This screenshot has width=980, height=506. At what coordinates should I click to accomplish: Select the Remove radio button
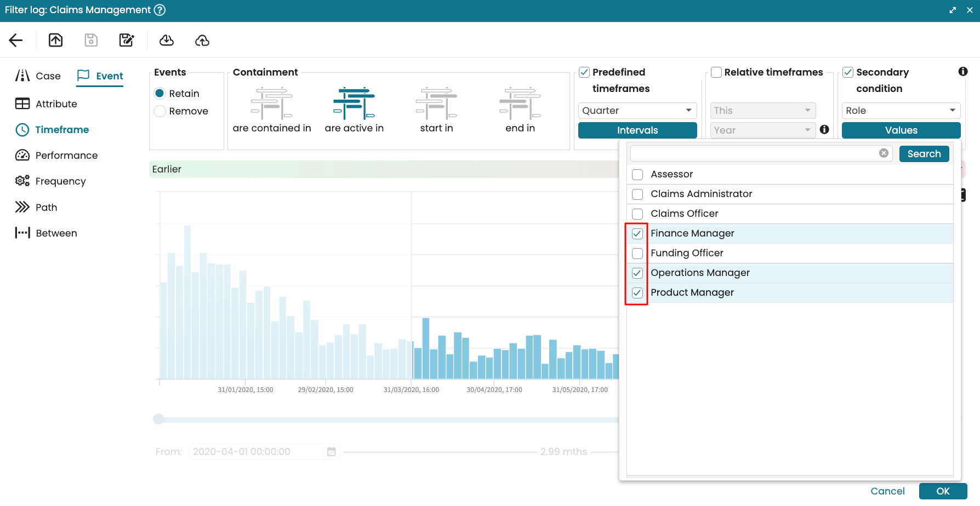(x=160, y=111)
